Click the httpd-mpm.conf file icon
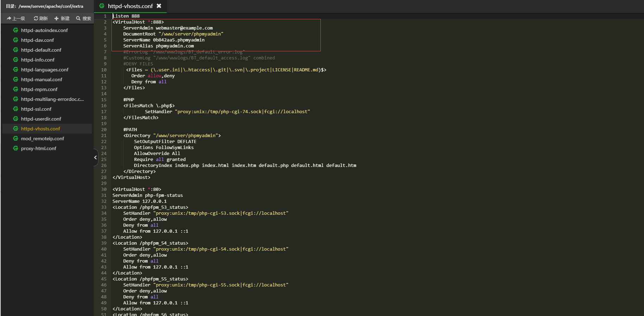Screen dimensions: 644x316 (15, 89)
